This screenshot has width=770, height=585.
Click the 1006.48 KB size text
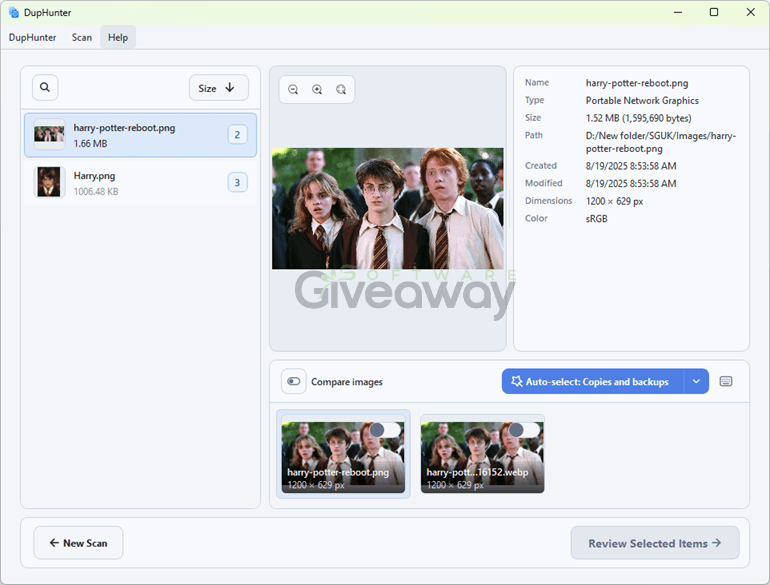[96, 192]
